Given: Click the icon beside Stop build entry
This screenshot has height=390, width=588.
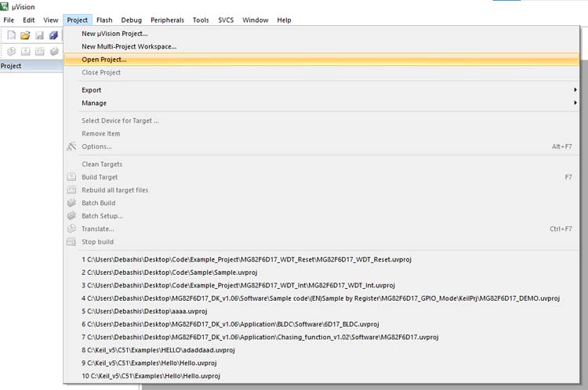Looking at the screenshot, I should (71, 242).
